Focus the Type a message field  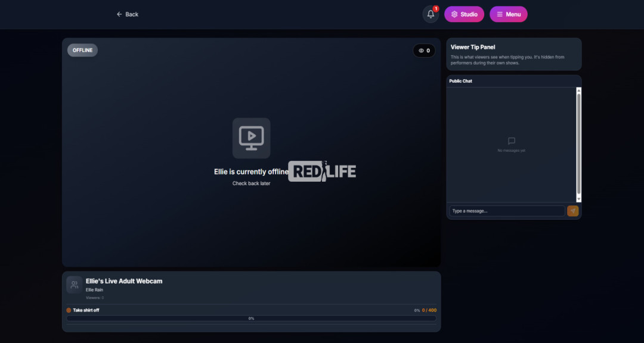(507, 211)
